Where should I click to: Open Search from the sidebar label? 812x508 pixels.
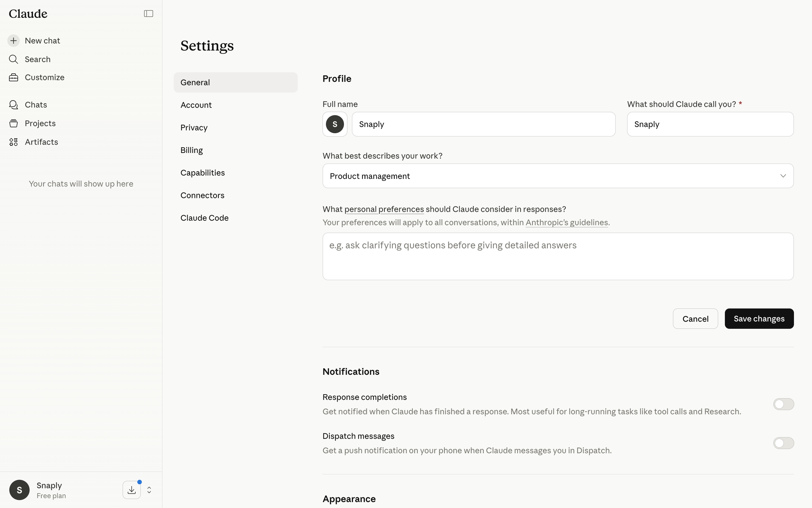tap(37, 59)
